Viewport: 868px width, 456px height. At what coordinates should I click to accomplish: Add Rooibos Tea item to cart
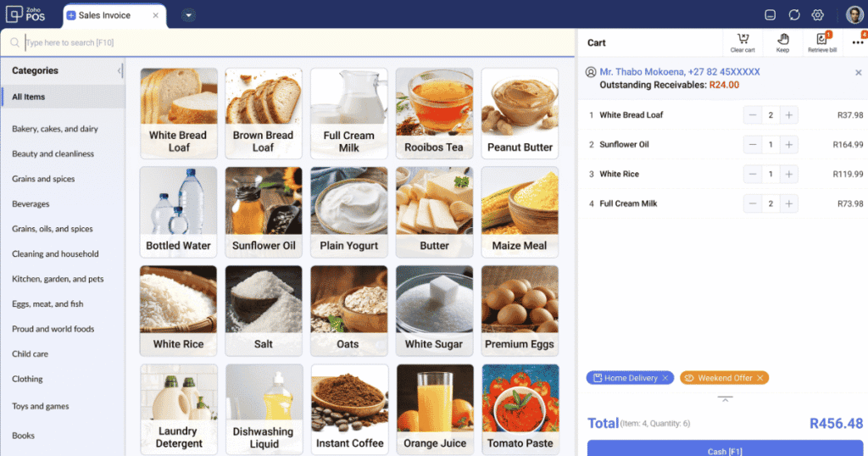[434, 114]
